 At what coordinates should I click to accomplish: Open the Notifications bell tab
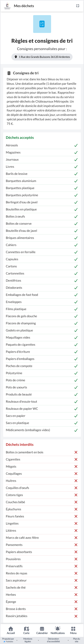(58, 630)
